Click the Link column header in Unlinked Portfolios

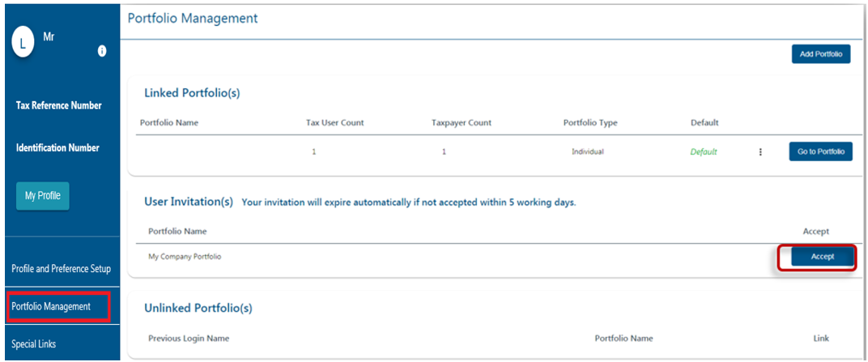pyautogui.click(x=821, y=339)
